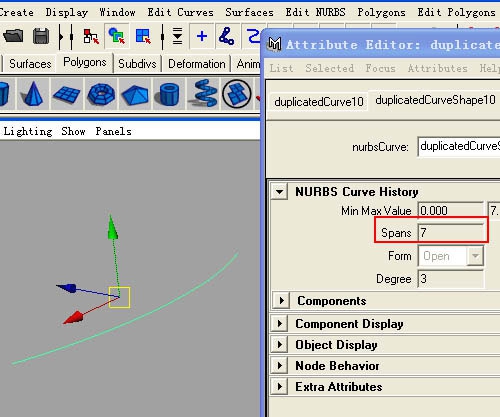Image resolution: width=500 pixels, height=417 pixels.
Task: Switch to the Surfaces shelf tab
Action: click(x=30, y=64)
